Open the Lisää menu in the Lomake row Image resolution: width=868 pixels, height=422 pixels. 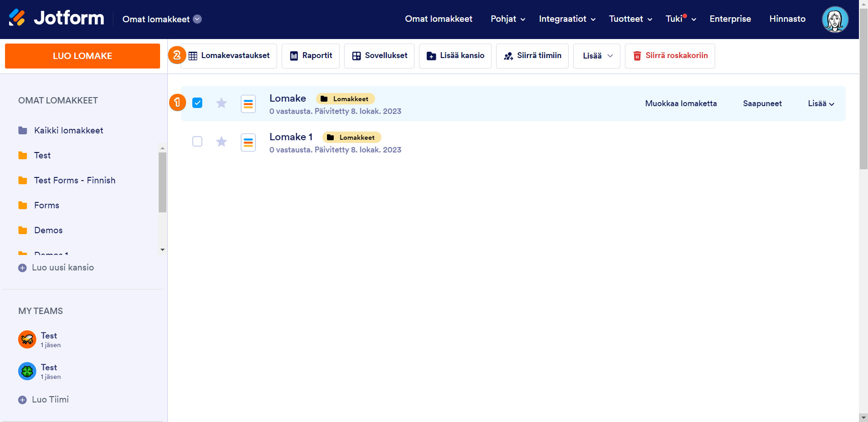click(821, 103)
